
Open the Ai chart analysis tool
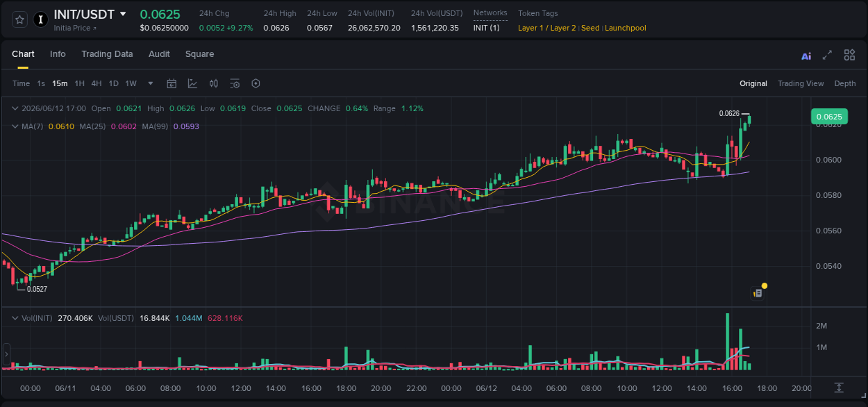click(x=806, y=56)
